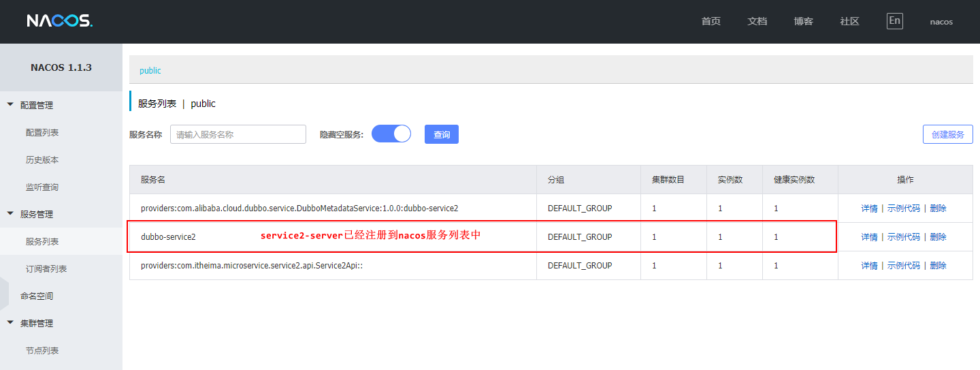Click the 创建服务 button

(x=948, y=134)
